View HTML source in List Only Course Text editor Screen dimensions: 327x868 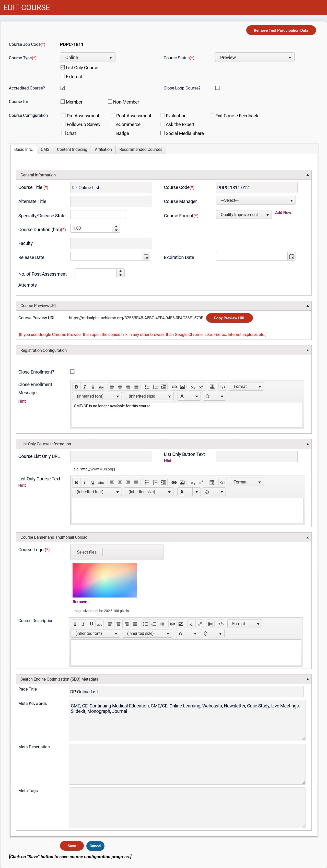222,482
